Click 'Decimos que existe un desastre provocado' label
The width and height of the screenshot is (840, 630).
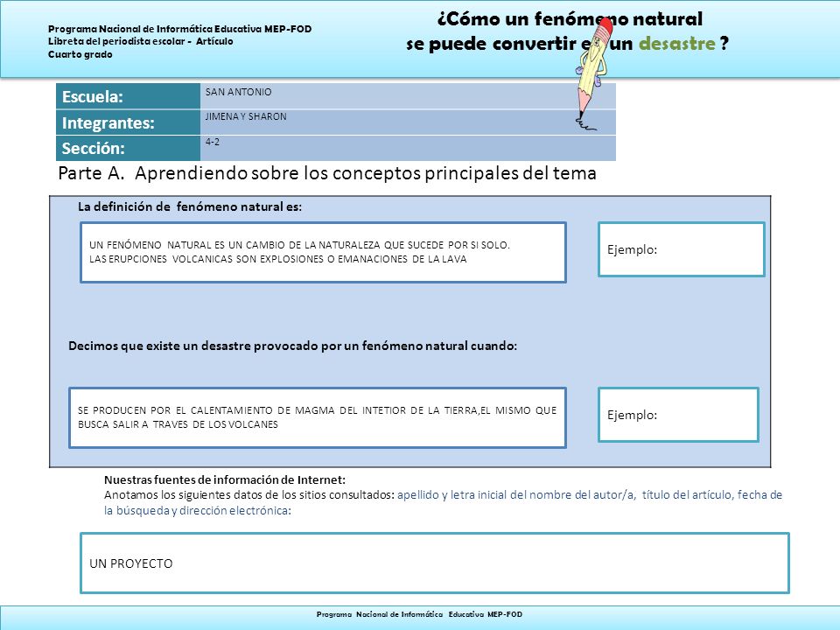click(x=292, y=346)
